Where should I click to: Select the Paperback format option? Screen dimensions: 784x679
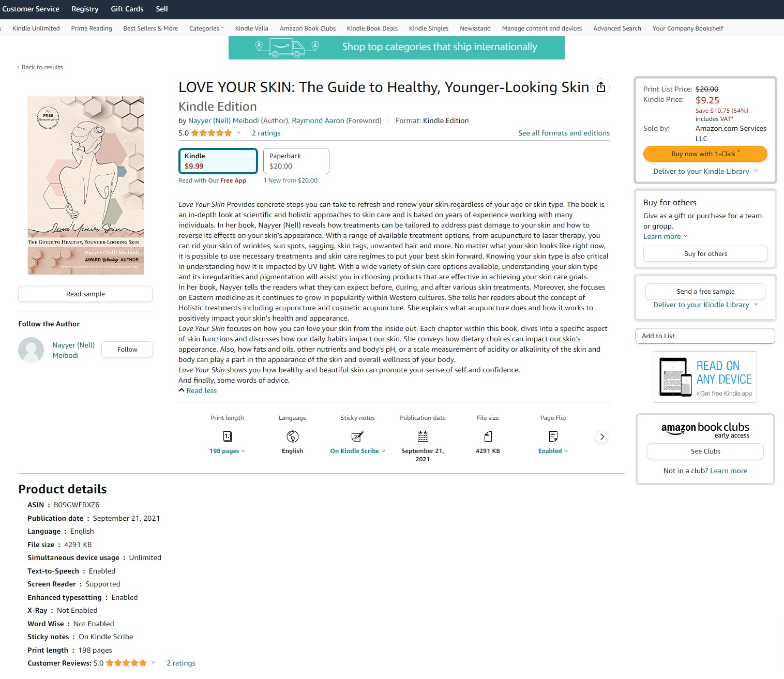coord(296,161)
